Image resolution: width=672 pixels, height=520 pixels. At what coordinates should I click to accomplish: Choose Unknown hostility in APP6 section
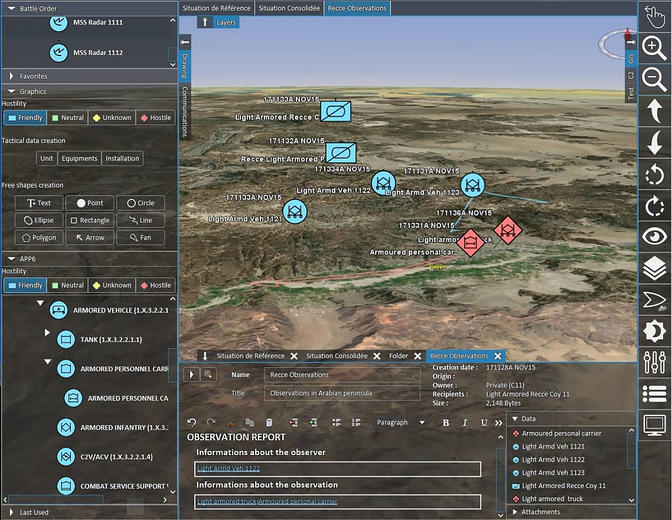[x=111, y=285]
